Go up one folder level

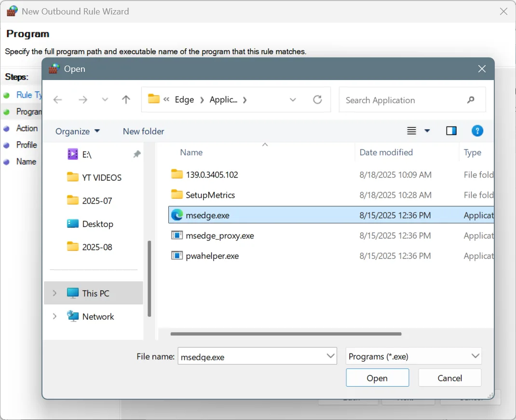tap(126, 99)
